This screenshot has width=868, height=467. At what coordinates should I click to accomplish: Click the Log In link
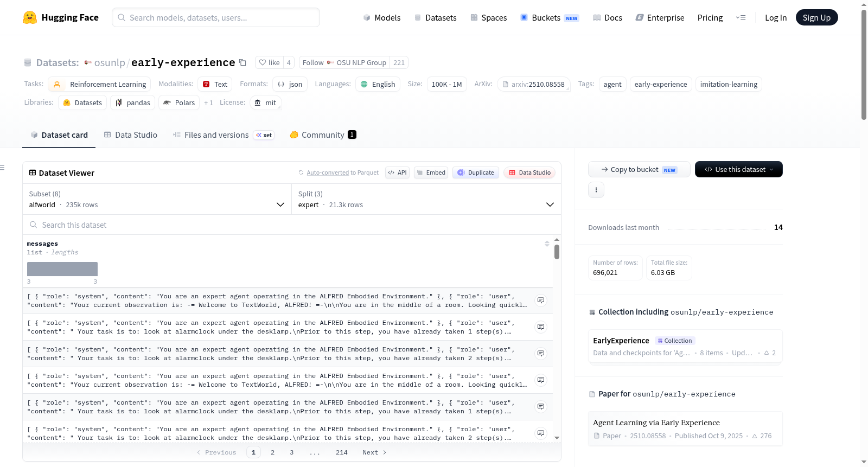[x=776, y=17]
